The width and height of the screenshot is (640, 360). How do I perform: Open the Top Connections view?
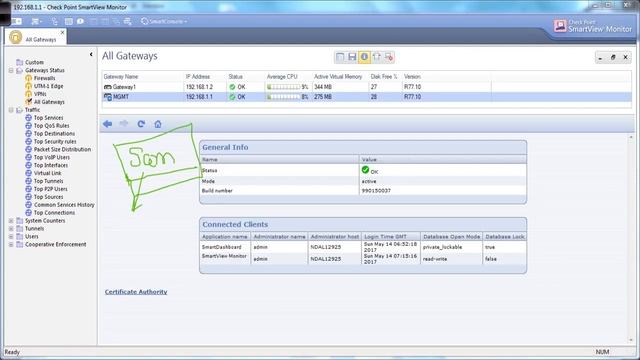pyautogui.click(x=54, y=213)
